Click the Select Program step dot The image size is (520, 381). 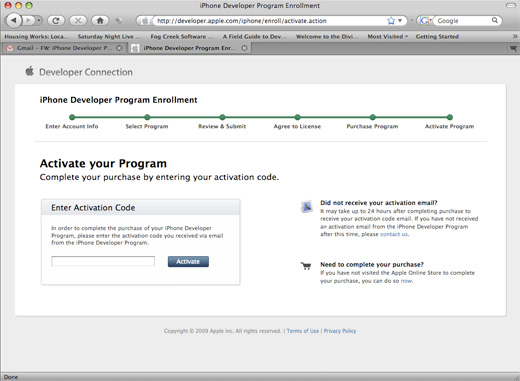pyautogui.click(x=147, y=117)
